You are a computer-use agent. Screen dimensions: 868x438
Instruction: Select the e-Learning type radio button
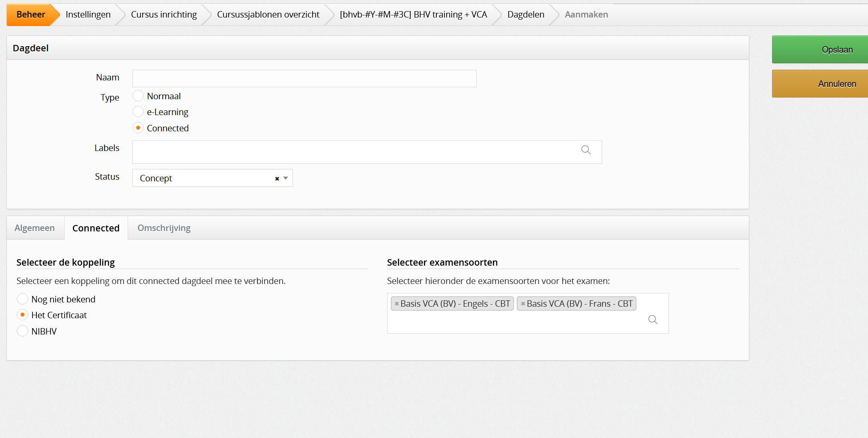pos(138,112)
